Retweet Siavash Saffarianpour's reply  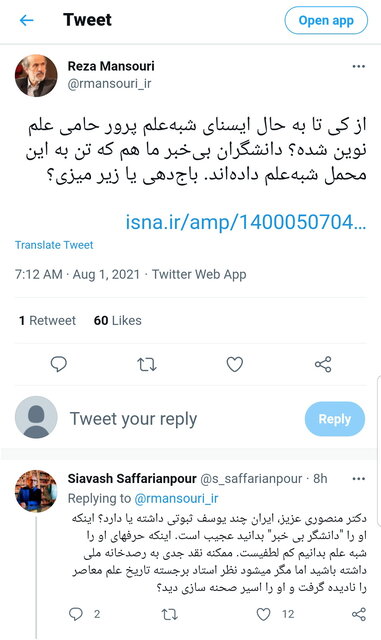click(x=169, y=614)
